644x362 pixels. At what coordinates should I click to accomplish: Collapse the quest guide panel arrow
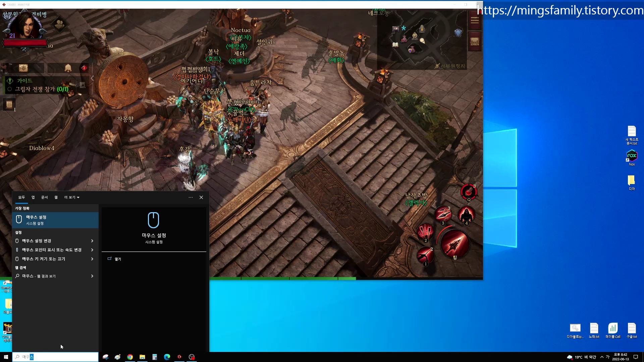click(92, 79)
